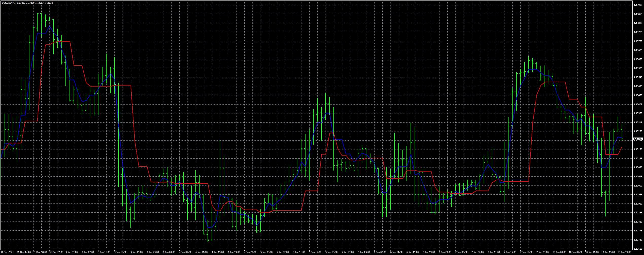
Task: Click the current price label 1.13232
Action: tap(638, 139)
